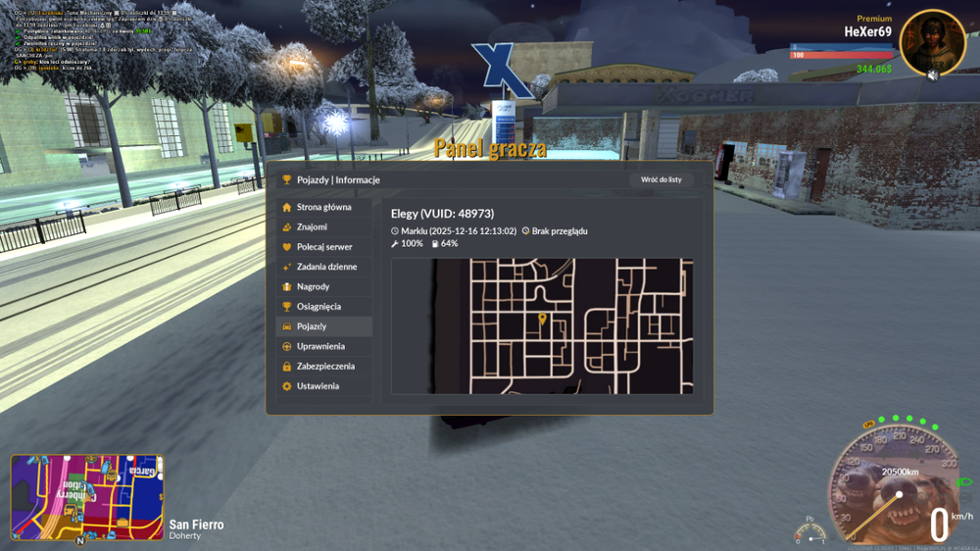Open Uprawnienia menu entry
The width and height of the screenshot is (980, 551).
point(323,346)
